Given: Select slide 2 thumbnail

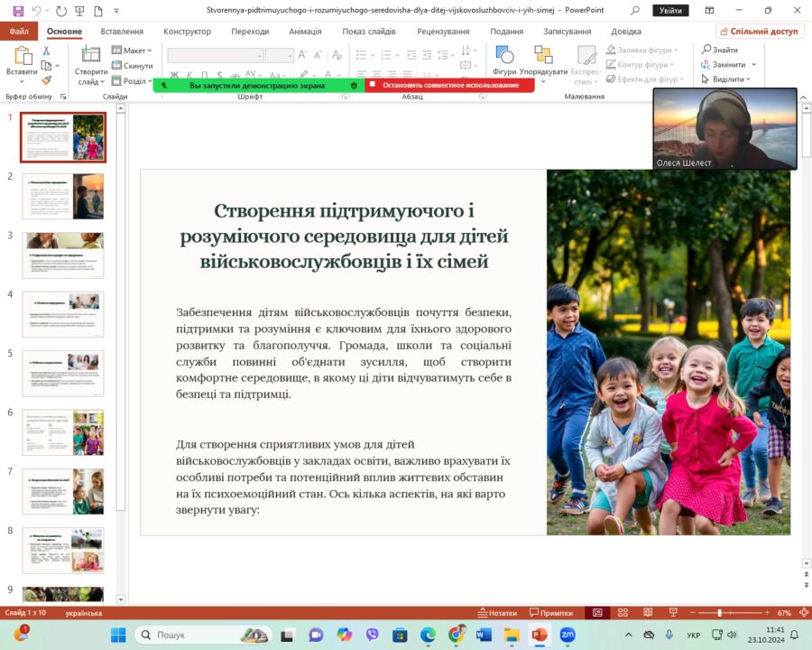Looking at the screenshot, I should (63, 197).
